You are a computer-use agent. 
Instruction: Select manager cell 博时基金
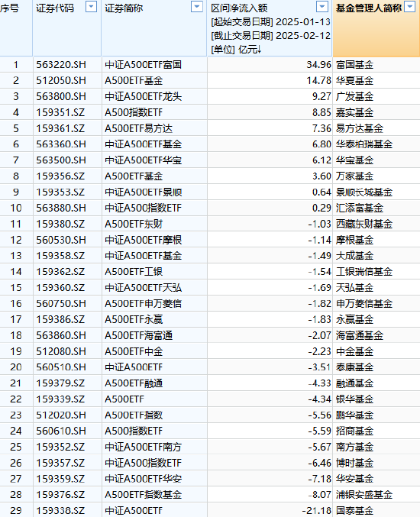(x=376, y=463)
